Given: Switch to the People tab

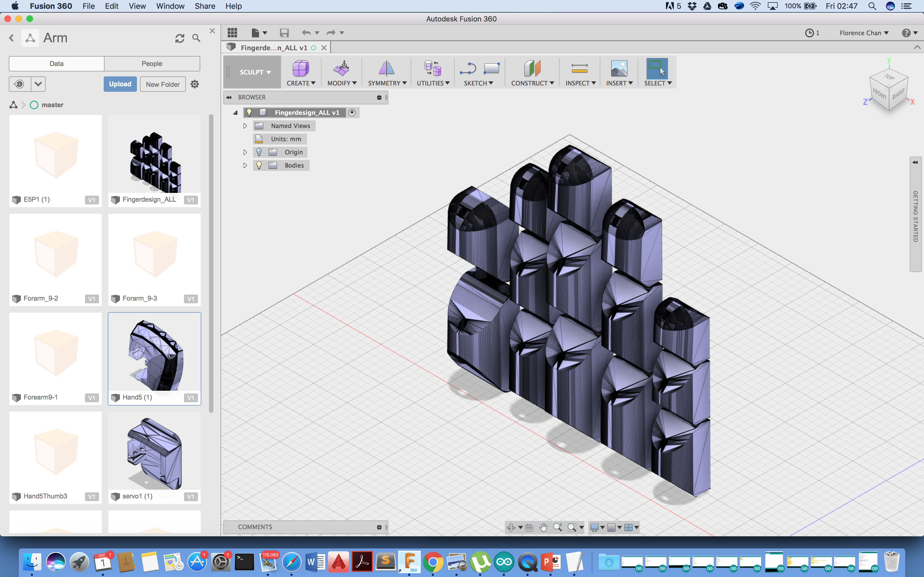Looking at the screenshot, I should tap(152, 63).
